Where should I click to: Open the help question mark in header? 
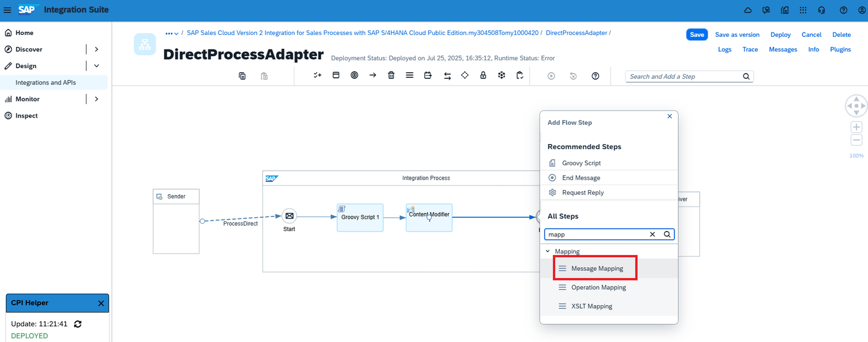pos(843,10)
